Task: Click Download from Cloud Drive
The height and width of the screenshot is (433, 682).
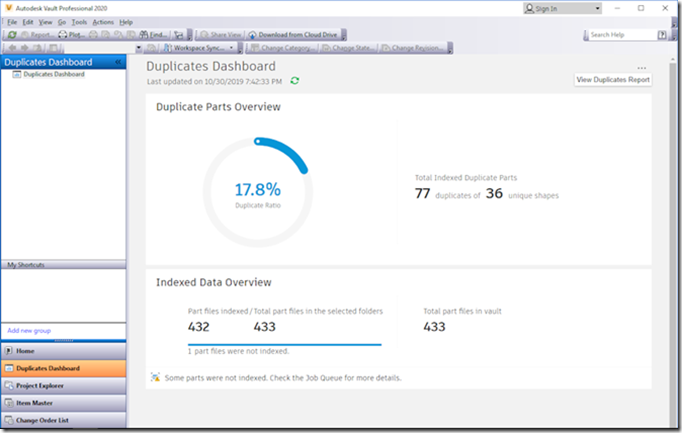Action: (293, 35)
